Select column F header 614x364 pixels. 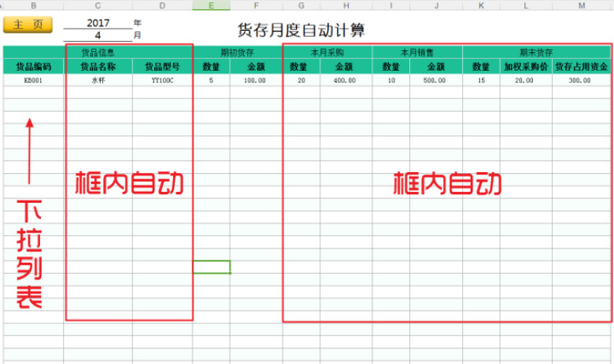click(256, 6)
